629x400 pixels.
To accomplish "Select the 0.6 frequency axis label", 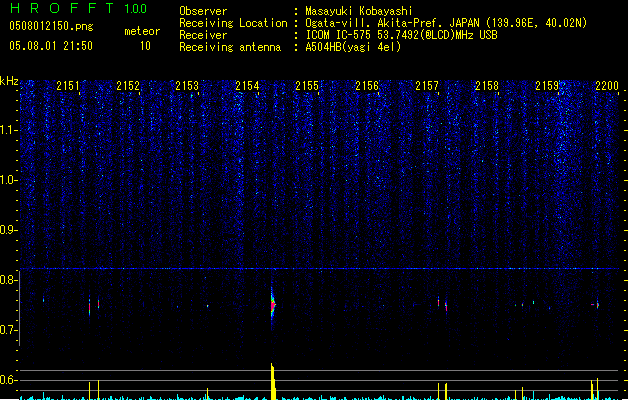I will click(x=9, y=380).
